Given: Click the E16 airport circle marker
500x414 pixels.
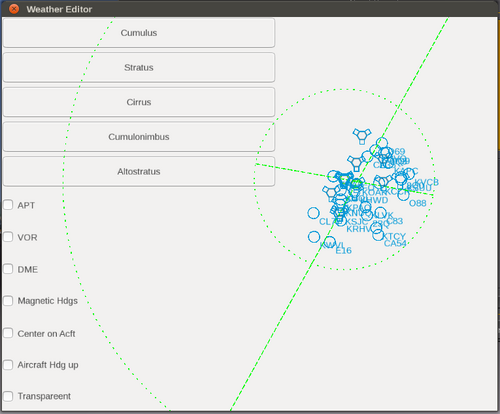Looking at the screenshot, I should 330,242.
